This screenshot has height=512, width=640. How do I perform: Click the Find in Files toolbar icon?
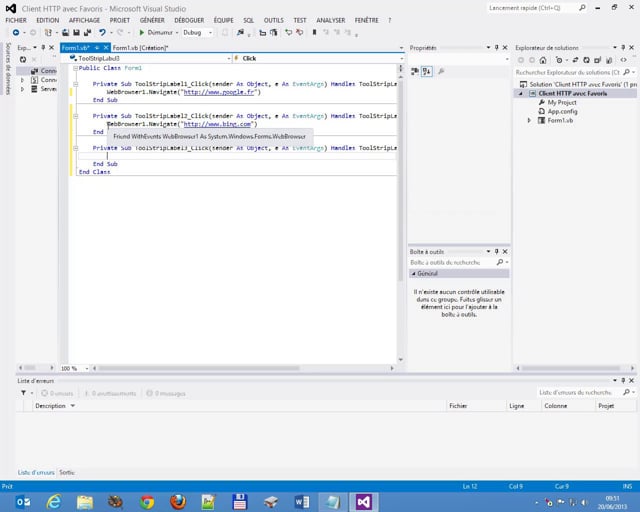click(240, 32)
